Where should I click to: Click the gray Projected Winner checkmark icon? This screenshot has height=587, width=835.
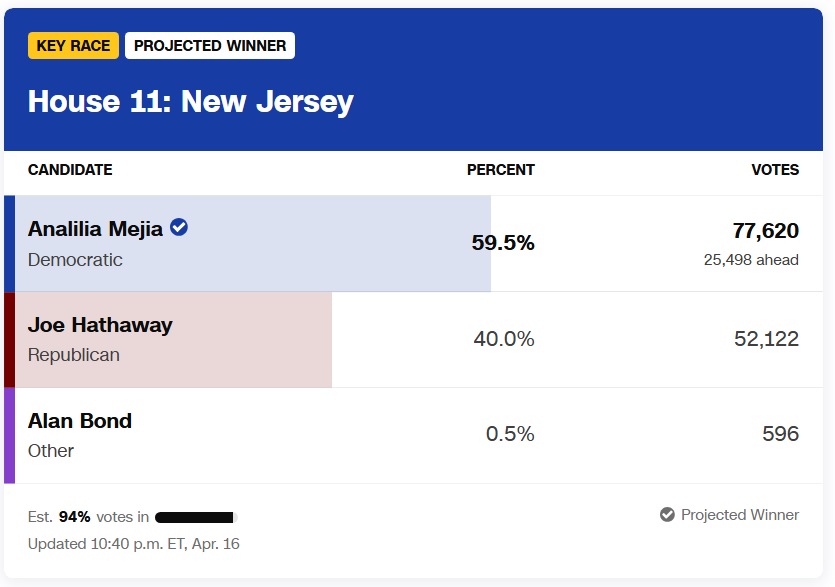[x=667, y=515]
